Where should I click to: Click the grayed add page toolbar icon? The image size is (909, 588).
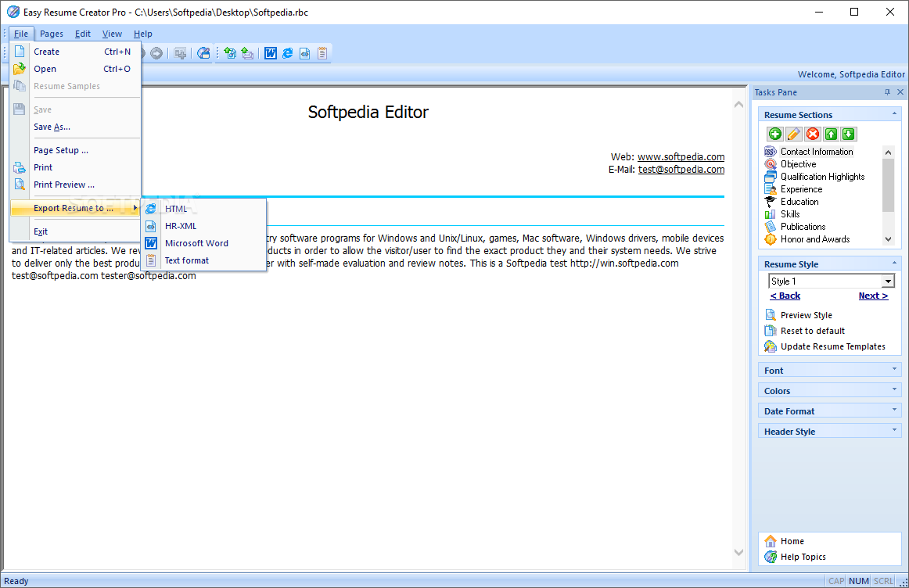click(x=180, y=53)
